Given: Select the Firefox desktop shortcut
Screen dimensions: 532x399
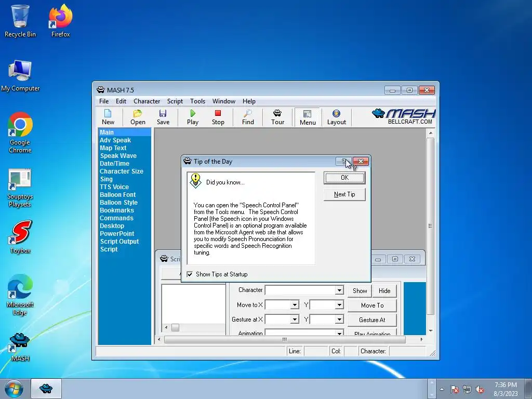Looking at the screenshot, I should pos(60,21).
